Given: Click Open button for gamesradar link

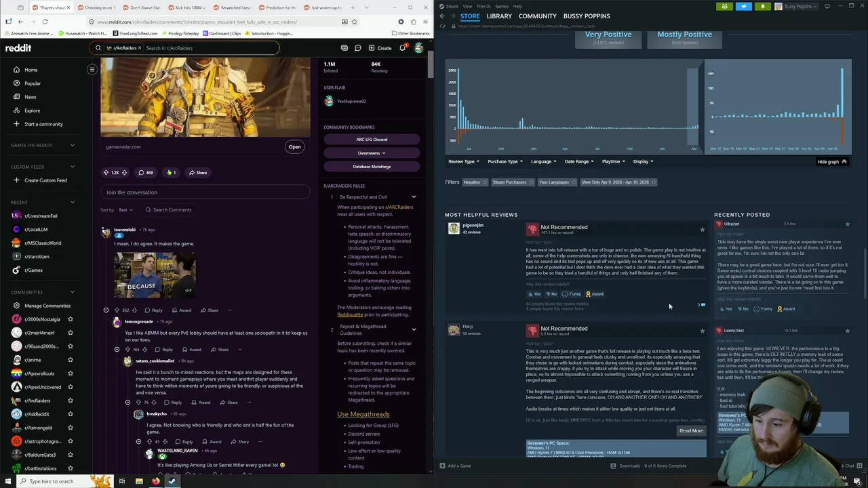Looking at the screenshot, I should click(294, 147).
